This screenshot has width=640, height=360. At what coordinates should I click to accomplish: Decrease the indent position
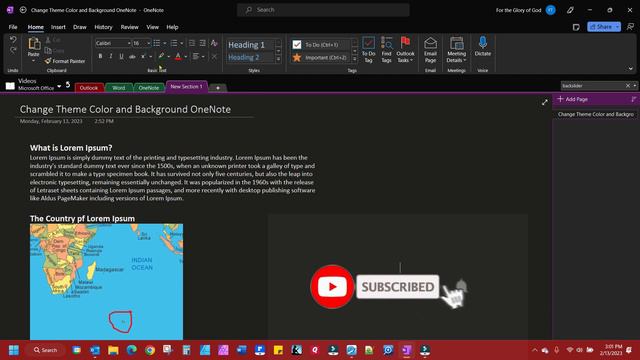(191, 43)
